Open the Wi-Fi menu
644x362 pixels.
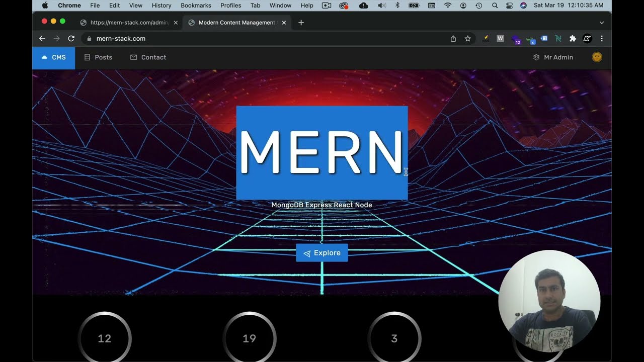[447, 6]
